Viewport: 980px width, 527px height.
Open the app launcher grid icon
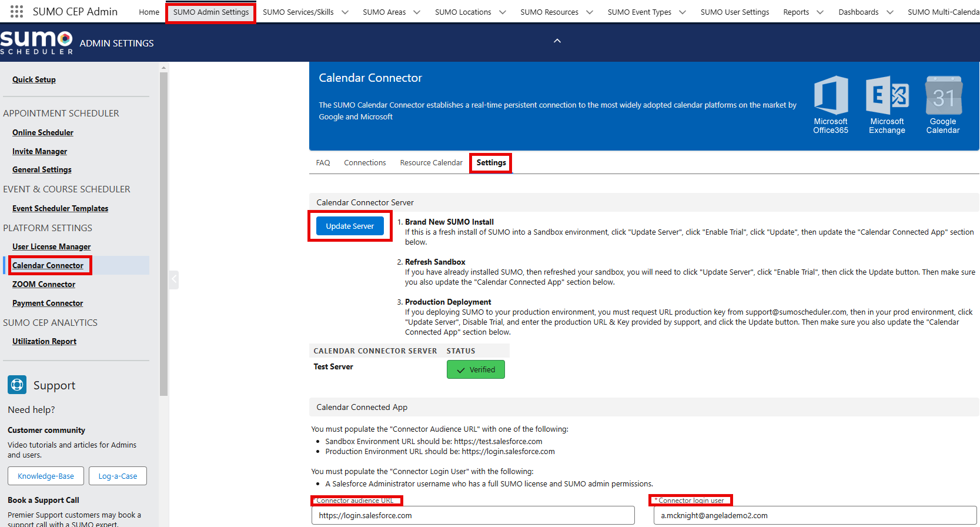point(16,12)
